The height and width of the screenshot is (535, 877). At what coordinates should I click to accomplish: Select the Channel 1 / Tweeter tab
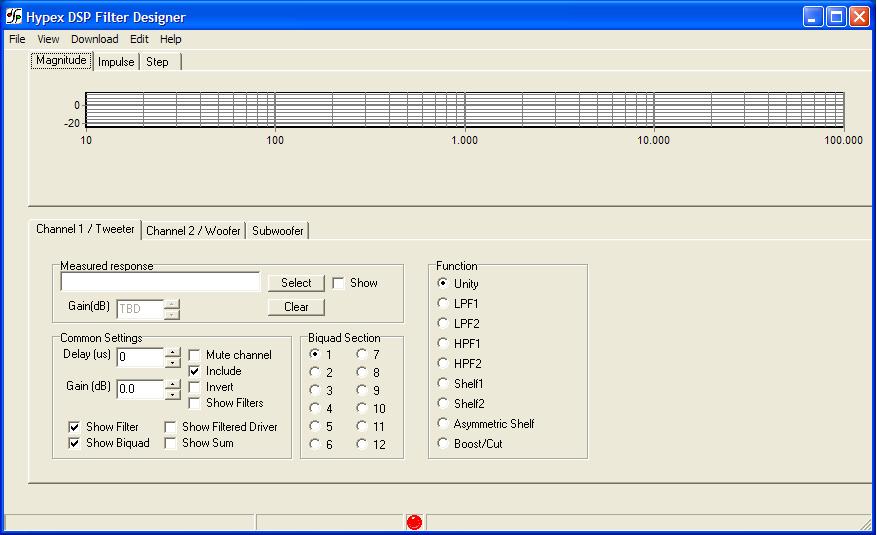click(x=85, y=229)
